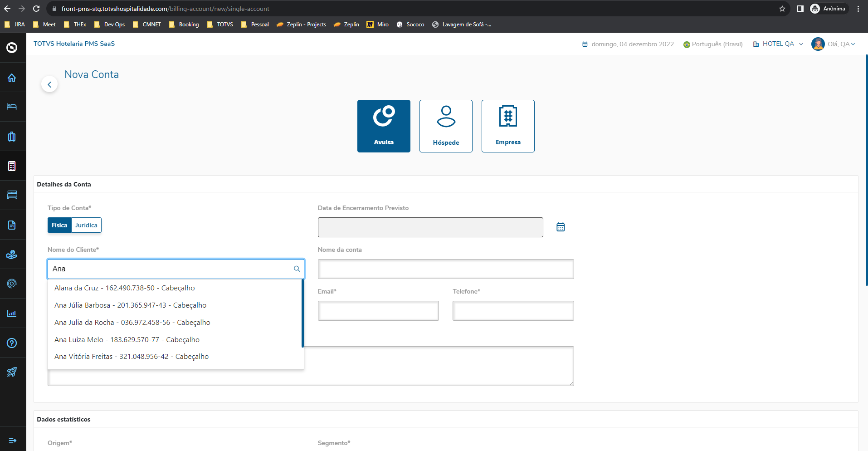Select Física account type
The width and height of the screenshot is (868, 451).
[59, 225]
